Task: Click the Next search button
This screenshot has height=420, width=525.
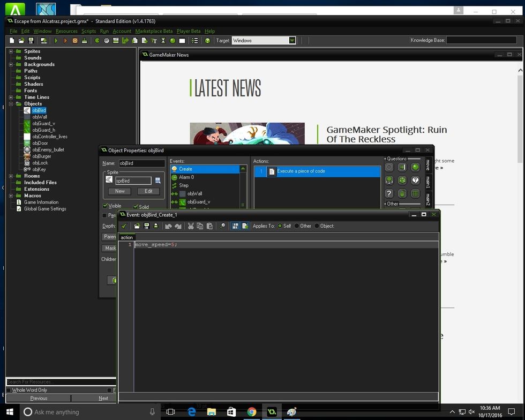Action: tap(103, 398)
